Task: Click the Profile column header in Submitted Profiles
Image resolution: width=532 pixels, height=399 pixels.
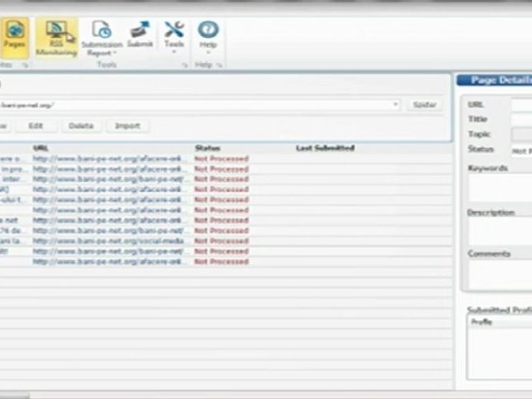Action: [500, 321]
